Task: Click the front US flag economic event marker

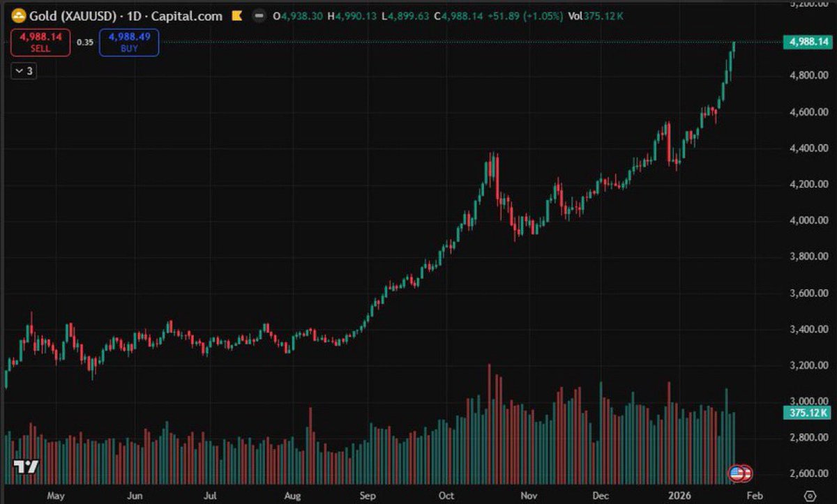Action: [737, 474]
